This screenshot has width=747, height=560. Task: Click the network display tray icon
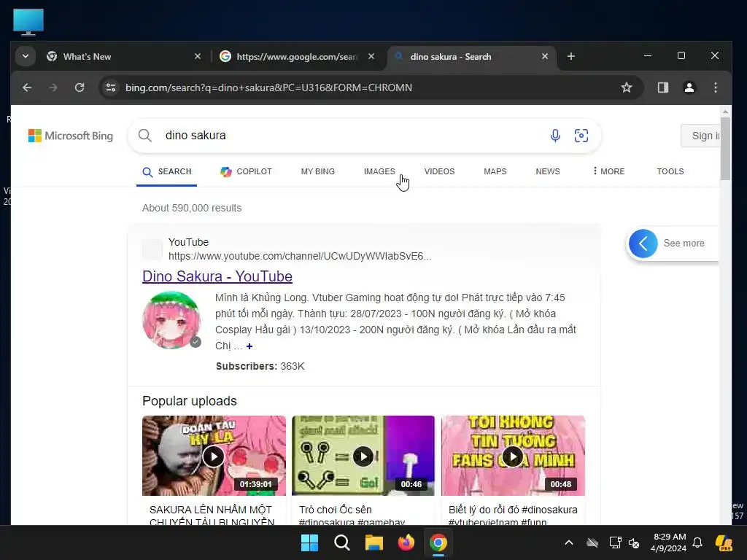(615, 542)
